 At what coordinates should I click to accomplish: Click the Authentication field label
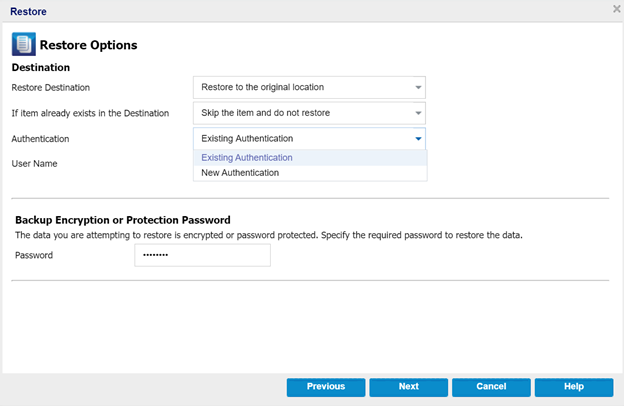[x=40, y=139]
